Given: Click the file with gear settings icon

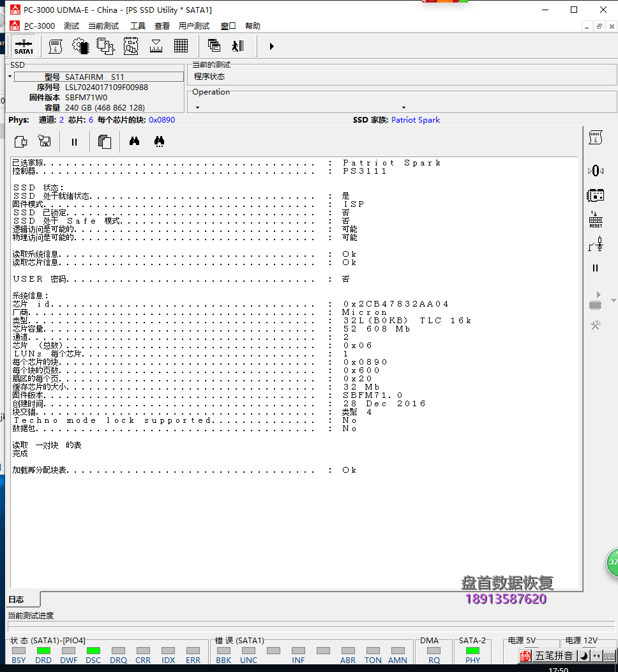Looking at the screenshot, I should [21, 141].
